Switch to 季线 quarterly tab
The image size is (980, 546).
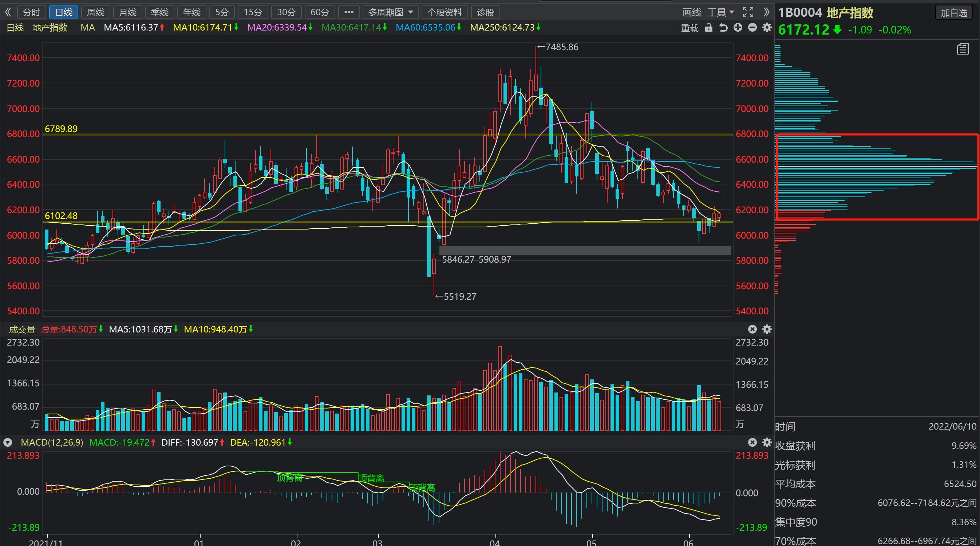[x=159, y=12]
